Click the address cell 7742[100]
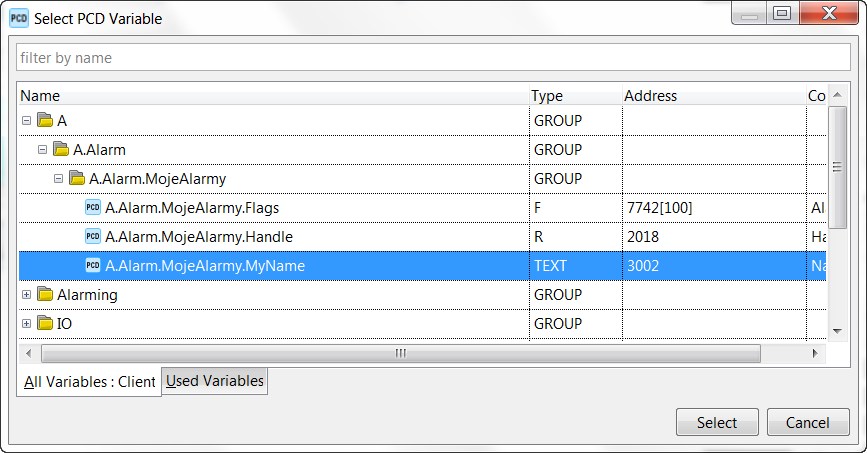867x453 pixels. (660, 208)
